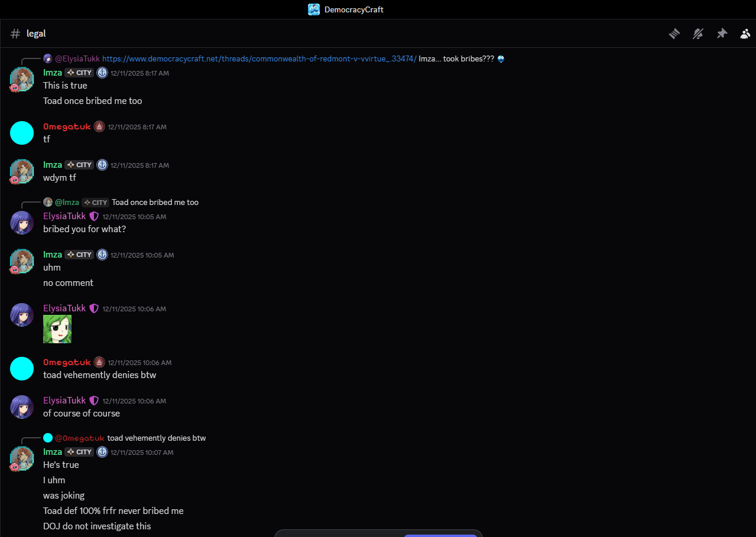Screen dimensions: 756x537
Task: Jump to replied message "Toad once bribed me too"
Action: click(x=155, y=203)
